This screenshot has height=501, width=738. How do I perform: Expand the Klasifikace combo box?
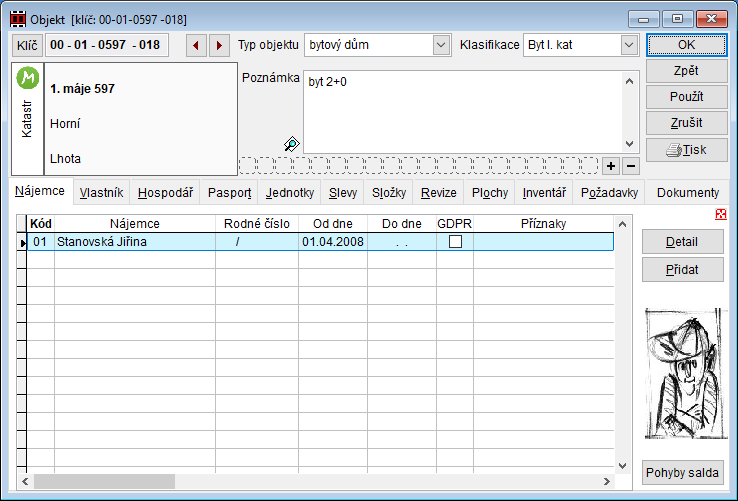click(628, 45)
